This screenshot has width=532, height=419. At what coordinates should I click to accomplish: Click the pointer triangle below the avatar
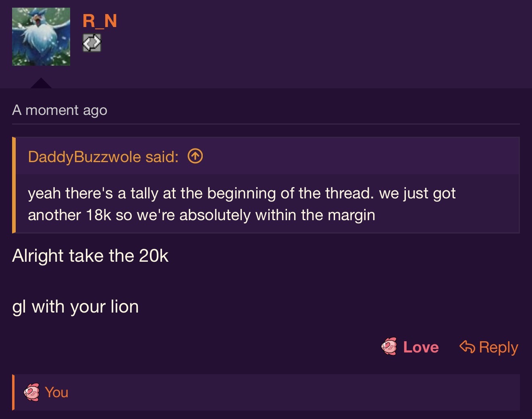41,83
